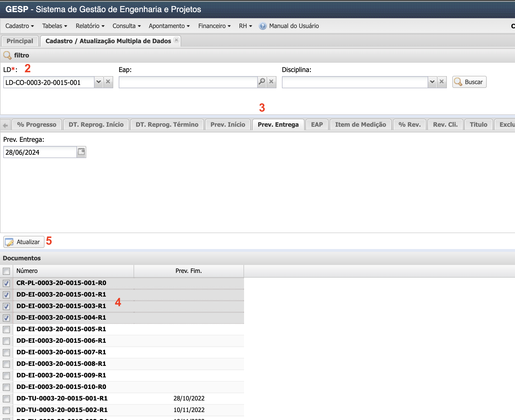Click the Buscar button

tap(469, 82)
